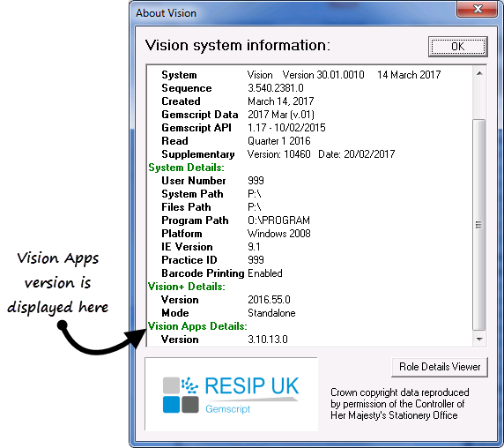Viewport: 504px width, 448px height.
Task: Click the Practice ID label
Action: point(189,260)
